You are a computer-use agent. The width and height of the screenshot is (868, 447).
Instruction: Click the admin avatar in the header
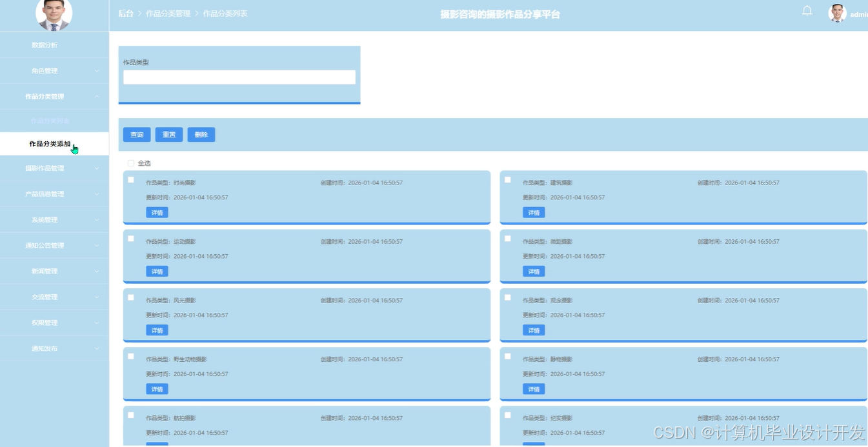click(837, 14)
